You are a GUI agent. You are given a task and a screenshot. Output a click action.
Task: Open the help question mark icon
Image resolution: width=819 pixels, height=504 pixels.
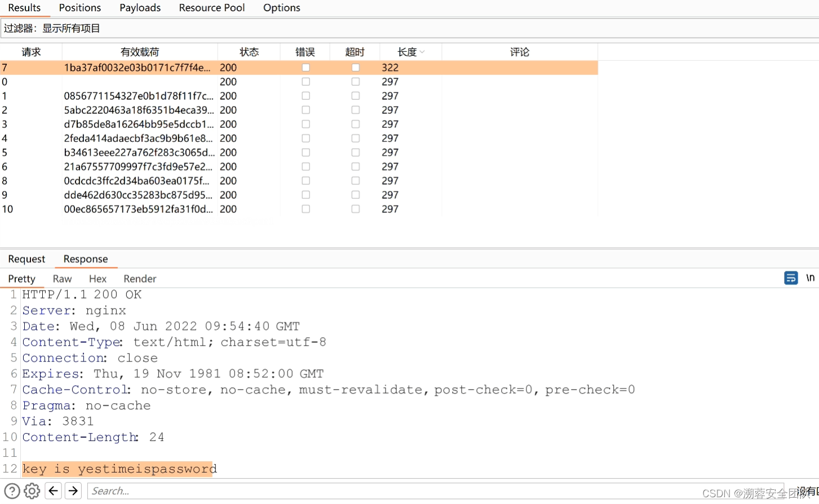[x=12, y=491]
